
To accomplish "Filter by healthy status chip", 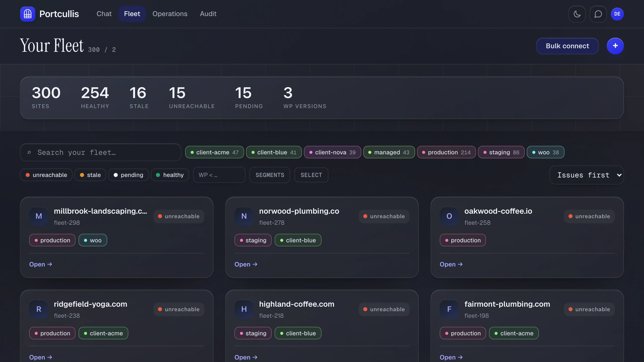I will point(170,175).
